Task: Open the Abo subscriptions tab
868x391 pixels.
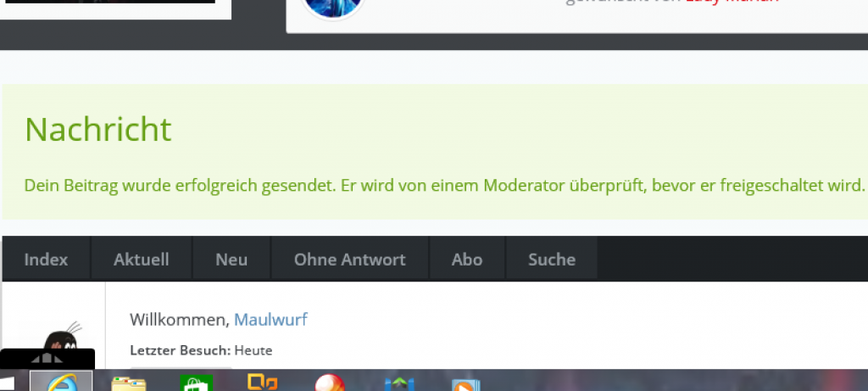Action: [467, 260]
